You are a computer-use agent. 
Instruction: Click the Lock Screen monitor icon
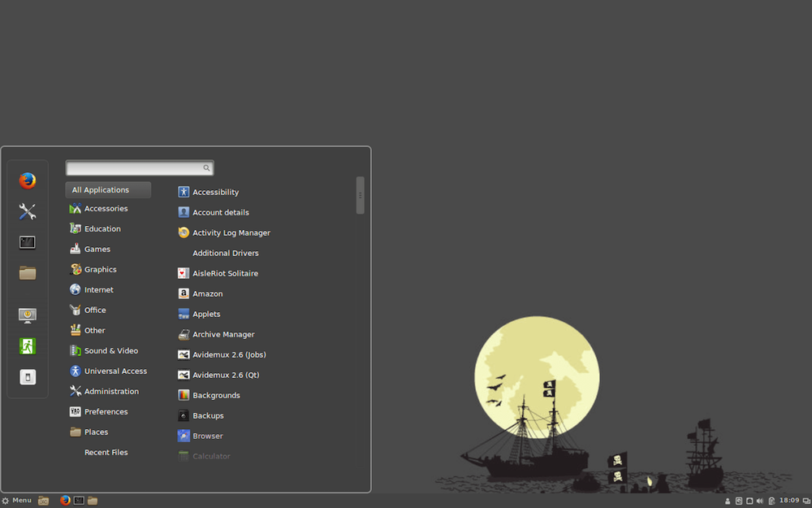28,315
